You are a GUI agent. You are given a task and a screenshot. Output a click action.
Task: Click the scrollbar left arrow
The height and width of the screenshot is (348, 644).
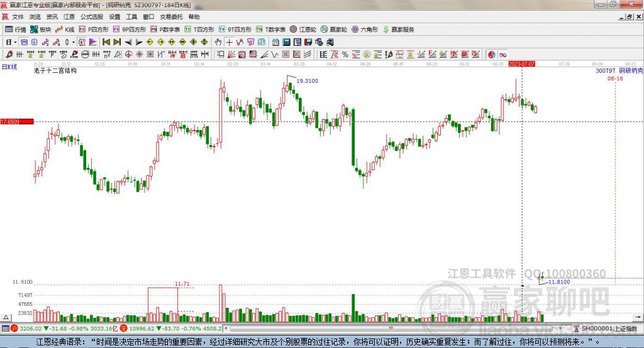226,329
